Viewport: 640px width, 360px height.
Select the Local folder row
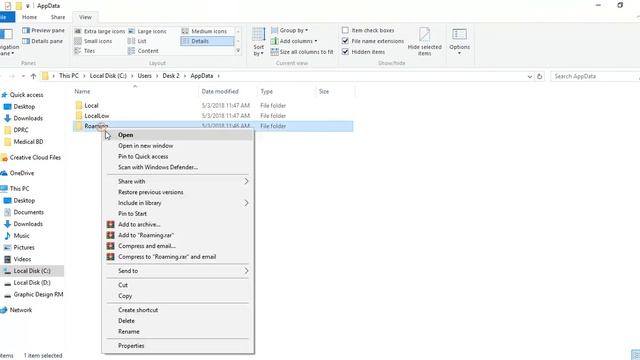212,105
